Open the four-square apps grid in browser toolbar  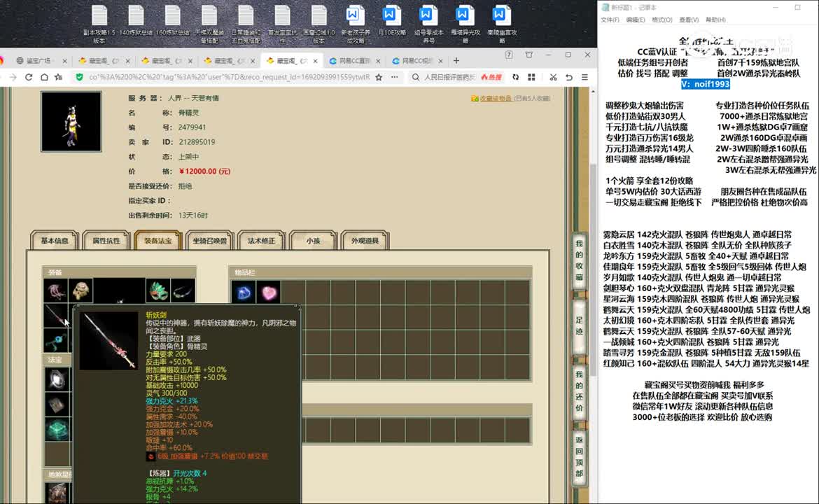point(531,77)
